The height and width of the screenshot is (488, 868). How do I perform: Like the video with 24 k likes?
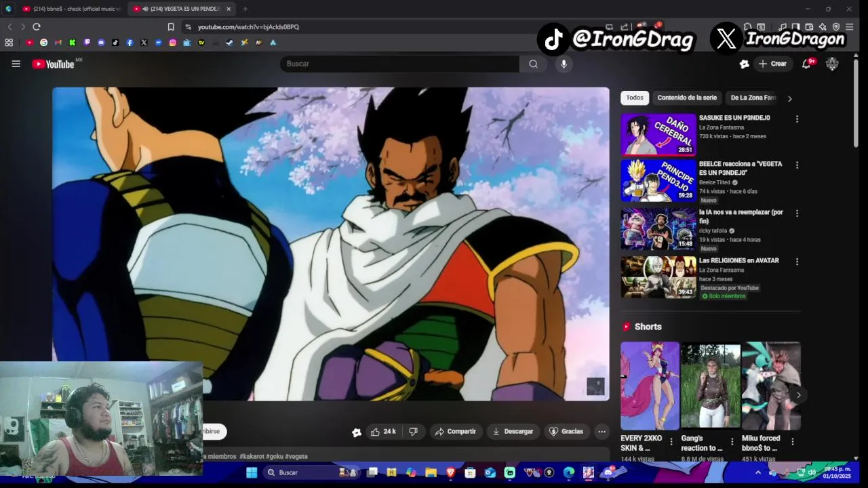383,431
